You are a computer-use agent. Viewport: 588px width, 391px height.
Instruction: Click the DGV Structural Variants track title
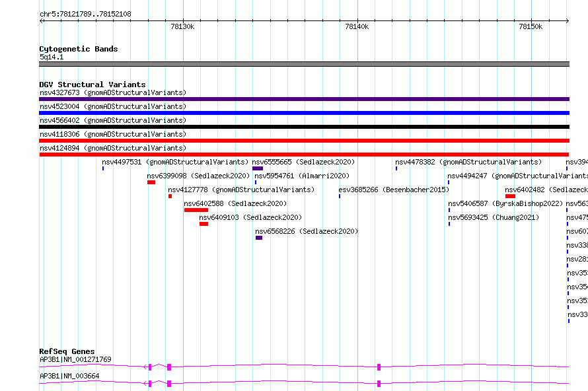[92, 85]
